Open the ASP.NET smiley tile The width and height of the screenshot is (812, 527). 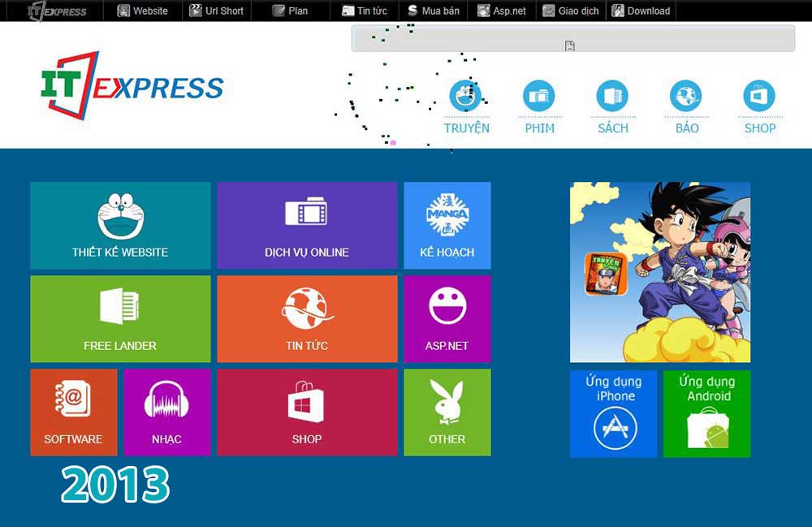click(x=447, y=319)
